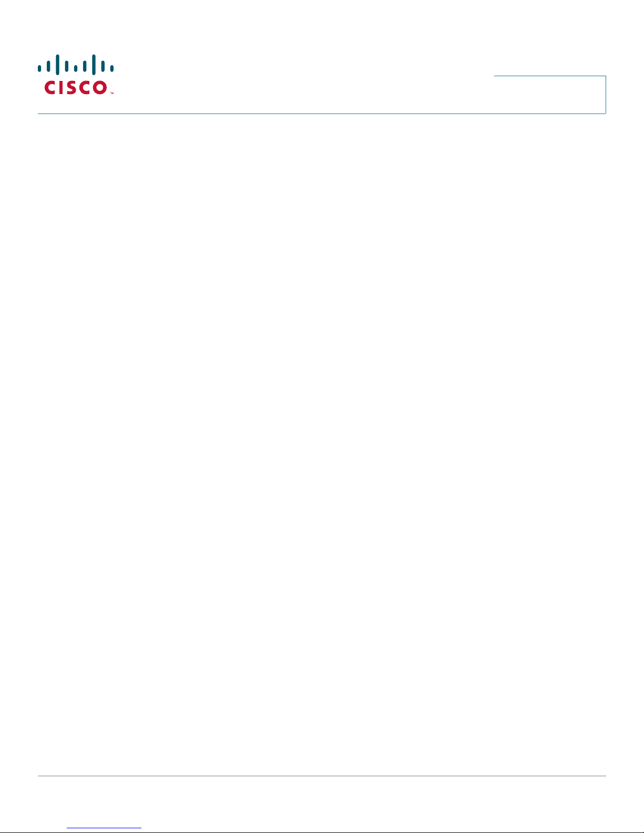Viewport: 644px width, 833px height.
Task: Click the Cisco logo in the header
Action: [76, 74]
